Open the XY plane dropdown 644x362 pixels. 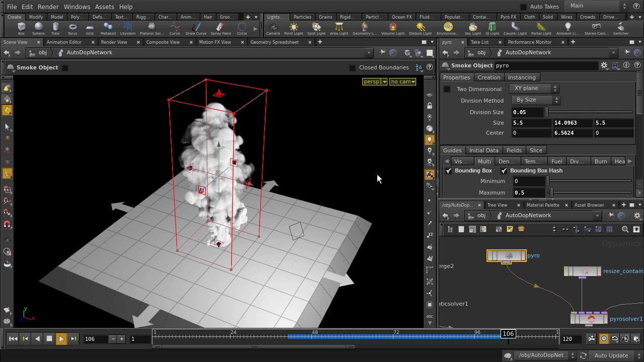pyautogui.click(x=534, y=88)
